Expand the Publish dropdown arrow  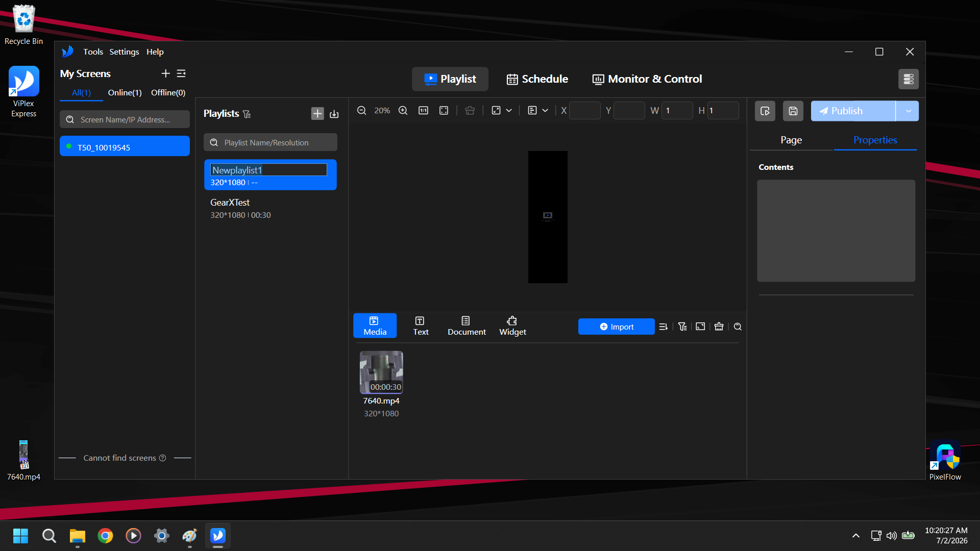908,111
